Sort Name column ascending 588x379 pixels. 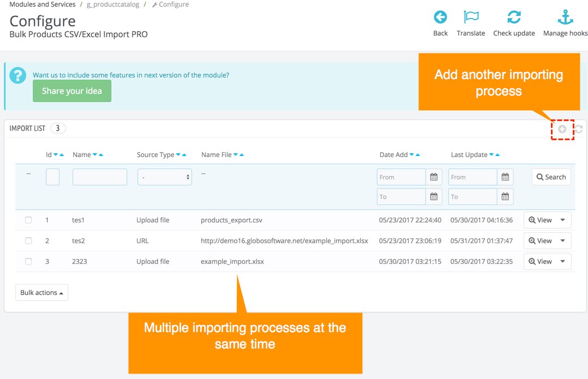pos(101,155)
